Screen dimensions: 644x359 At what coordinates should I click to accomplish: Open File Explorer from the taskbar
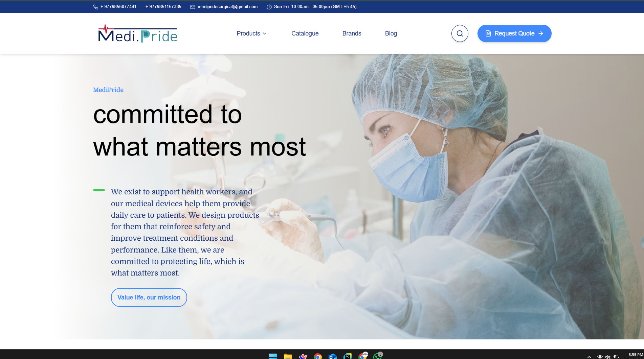(288, 356)
